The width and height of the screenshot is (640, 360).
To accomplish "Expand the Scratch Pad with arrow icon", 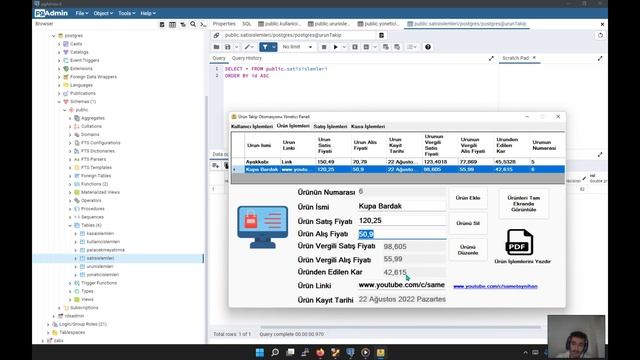I will 600,58.
